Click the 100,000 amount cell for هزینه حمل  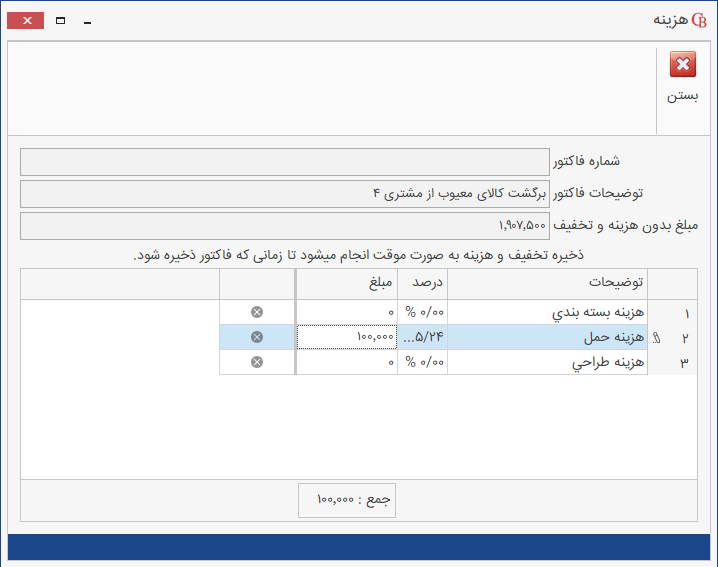pyautogui.click(x=346, y=337)
